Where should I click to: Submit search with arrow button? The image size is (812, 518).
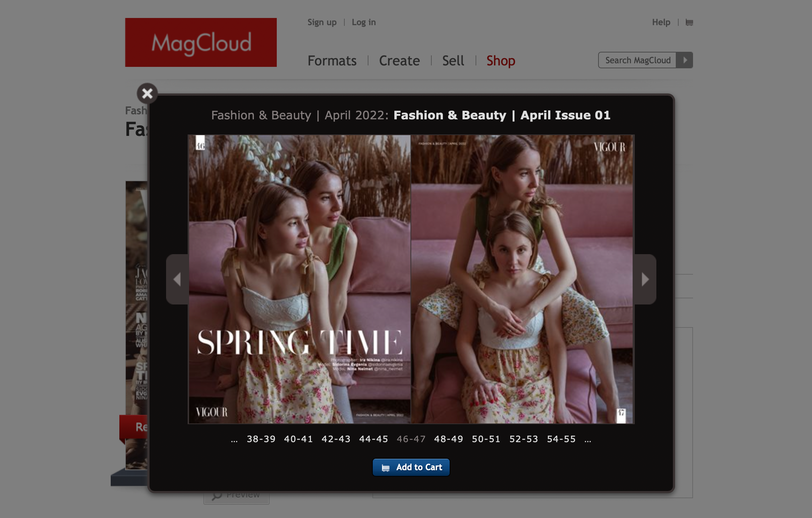click(x=685, y=60)
